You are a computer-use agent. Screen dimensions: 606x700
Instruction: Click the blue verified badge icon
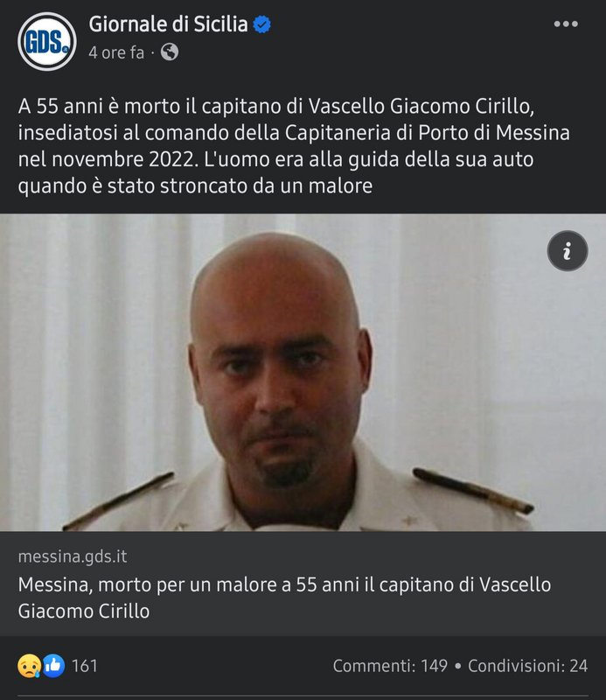coord(262,24)
